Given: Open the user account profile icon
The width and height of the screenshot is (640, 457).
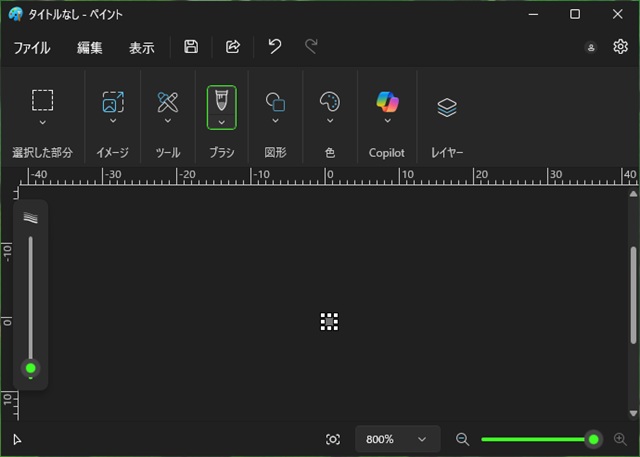Looking at the screenshot, I should pos(591,47).
